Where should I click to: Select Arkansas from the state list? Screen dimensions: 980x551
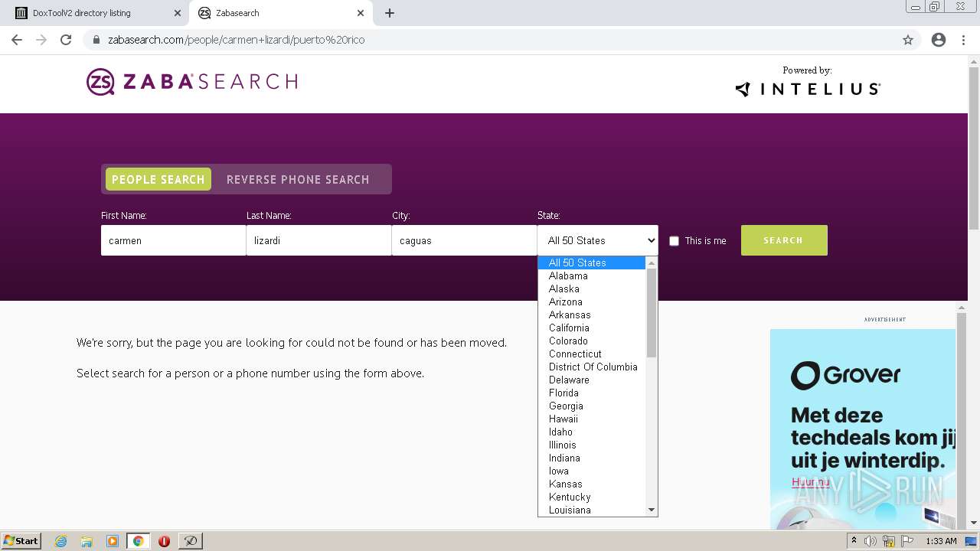tap(592, 315)
